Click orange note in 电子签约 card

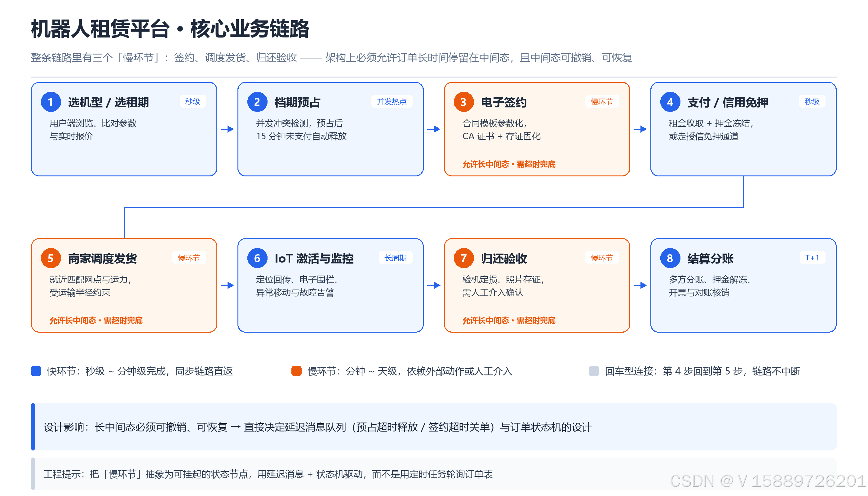pos(509,165)
